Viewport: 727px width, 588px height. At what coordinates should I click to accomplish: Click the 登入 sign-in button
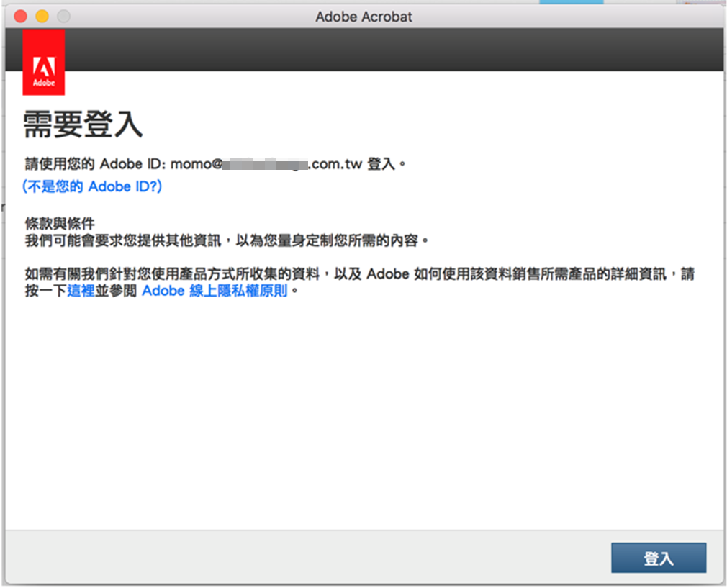coord(659,558)
